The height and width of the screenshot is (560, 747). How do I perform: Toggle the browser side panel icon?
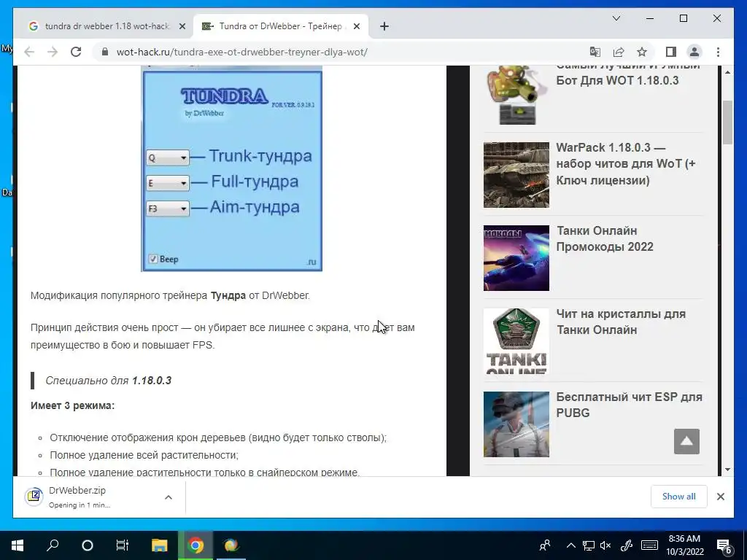pos(671,52)
